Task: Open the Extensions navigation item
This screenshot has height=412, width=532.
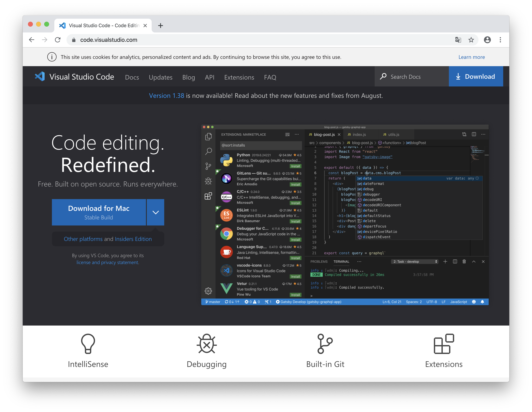Action: (239, 77)
